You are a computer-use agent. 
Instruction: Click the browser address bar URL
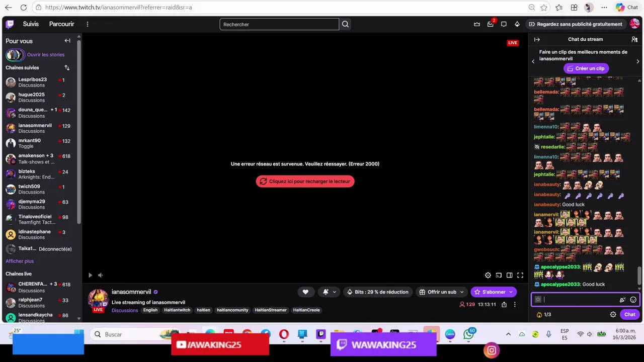pos(118,8)
